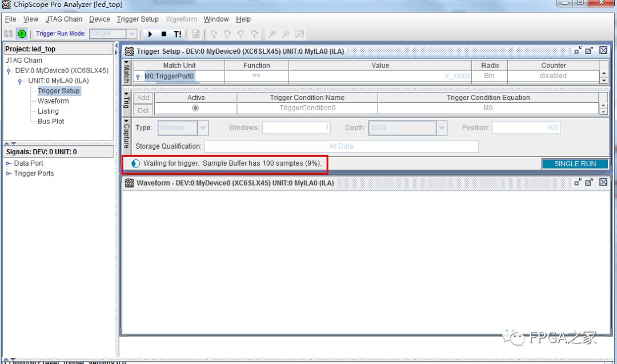Click the third cursor marker icon in toolbar
Image resolution: width=617 pixels, height=364 pixels.
241,34
